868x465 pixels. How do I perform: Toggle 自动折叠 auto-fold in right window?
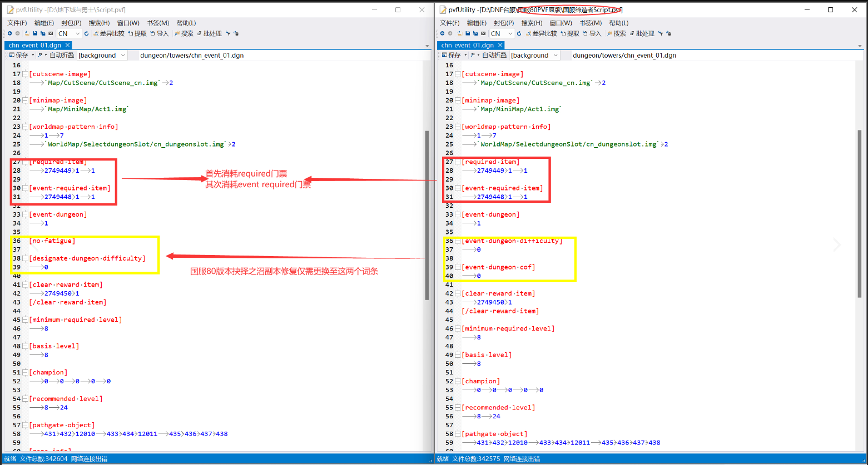tap(494, 55)
